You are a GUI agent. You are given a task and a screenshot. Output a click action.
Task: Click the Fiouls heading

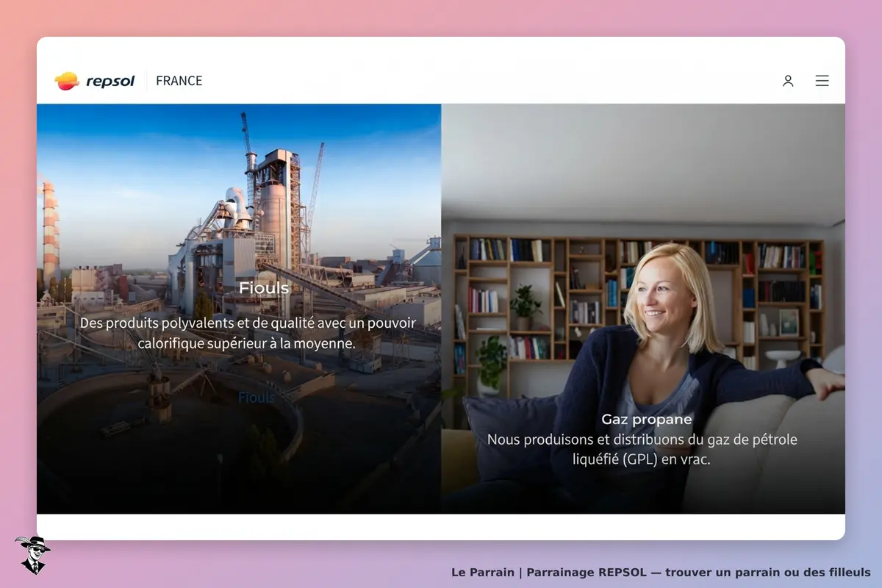coord(264,288)
